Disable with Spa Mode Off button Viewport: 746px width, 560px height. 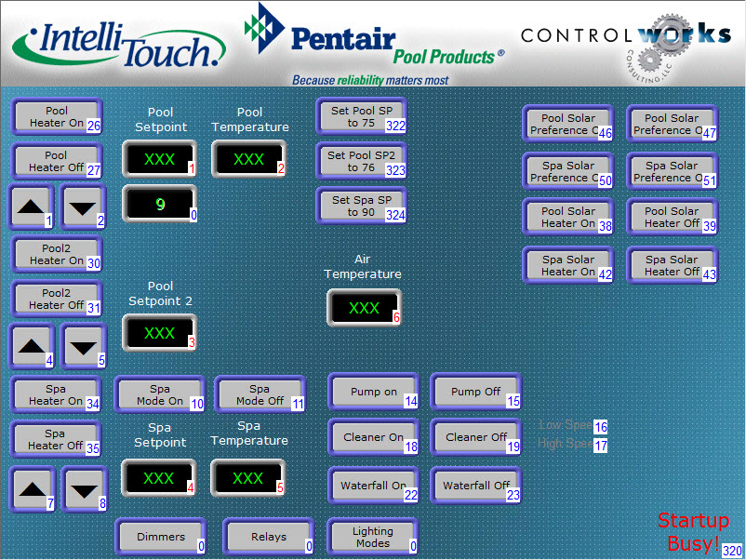coord(260,395)
